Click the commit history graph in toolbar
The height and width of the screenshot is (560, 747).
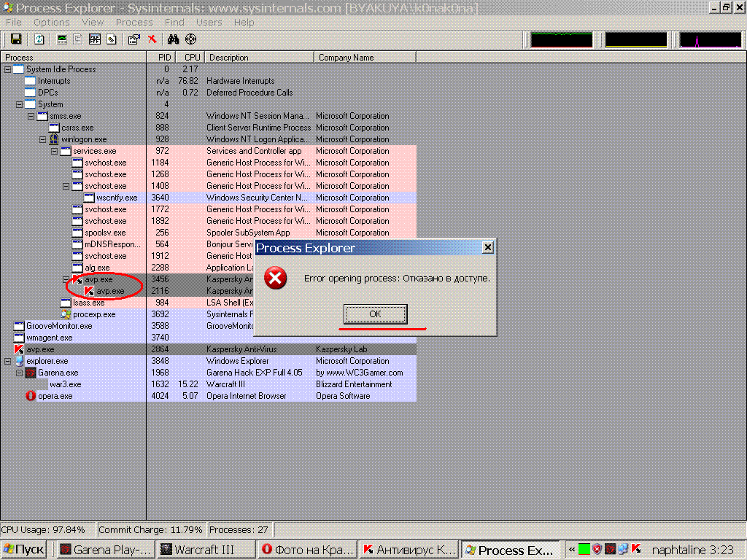pyautogui.click(x=636, y=39)
